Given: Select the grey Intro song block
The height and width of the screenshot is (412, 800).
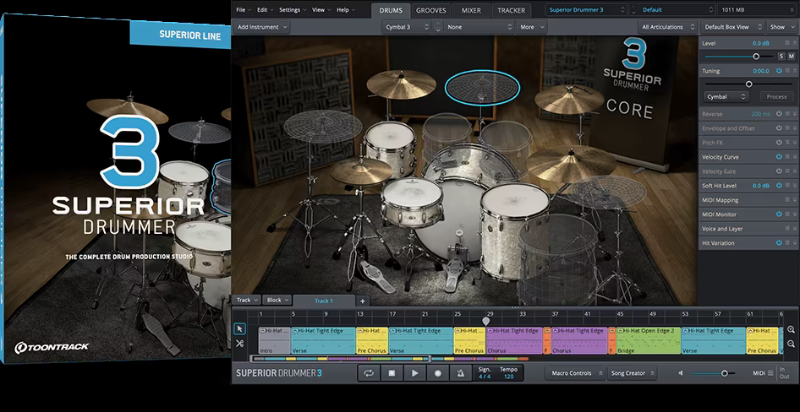Looking at the screenshot, I should click(x=274, y=340).
